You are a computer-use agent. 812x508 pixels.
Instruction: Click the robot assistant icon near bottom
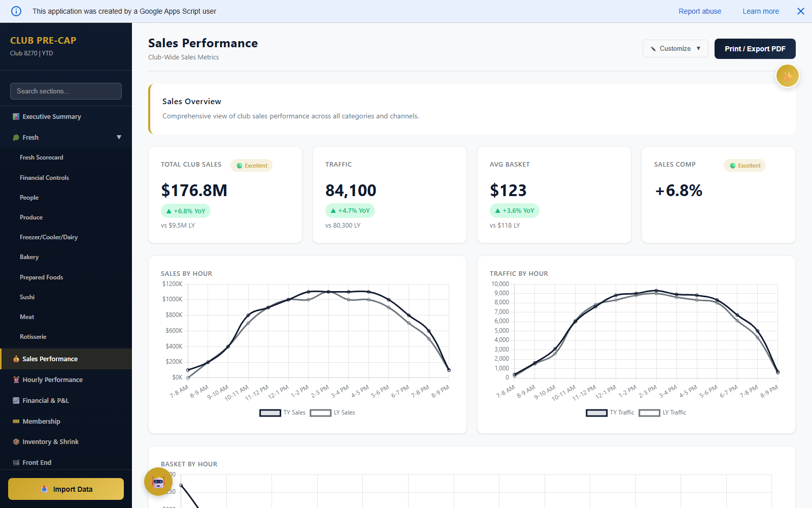pos(158,482)
